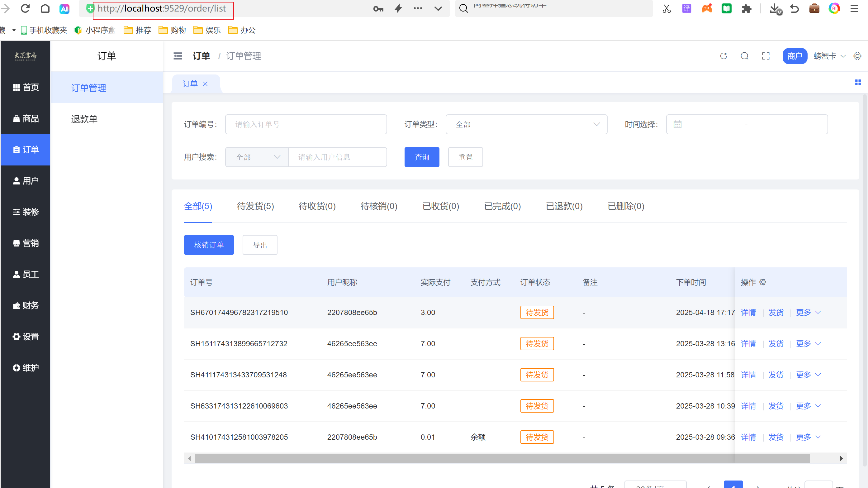Click the 导出 button
This screenshot has width=868, height=488.
click(260, 245)
